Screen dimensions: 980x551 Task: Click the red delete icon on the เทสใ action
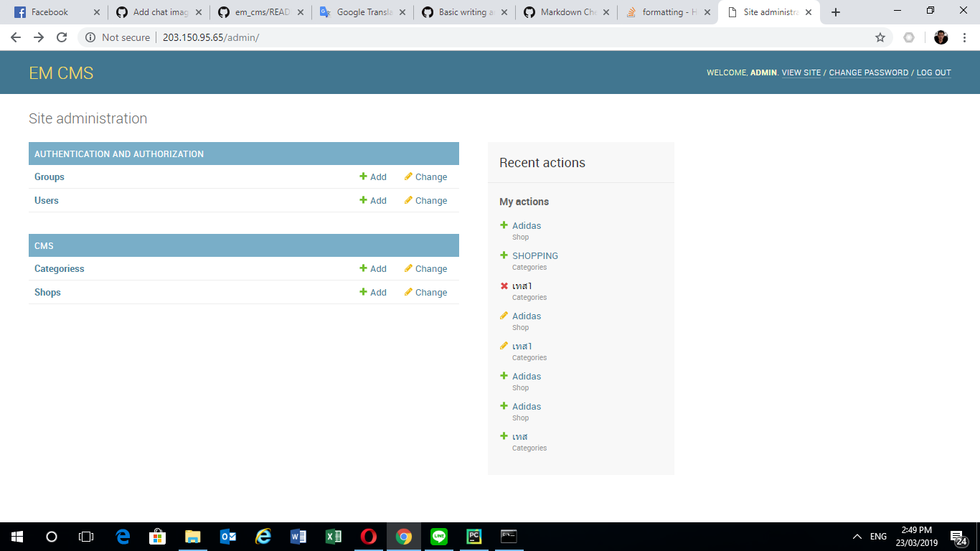[x=504, y=286]
